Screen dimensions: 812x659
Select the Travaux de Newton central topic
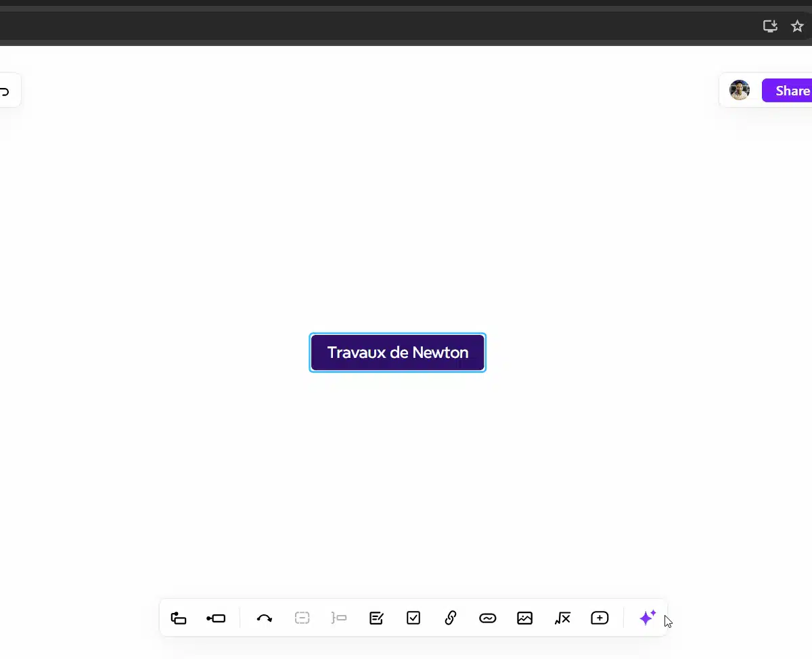[x=398, y=353]
